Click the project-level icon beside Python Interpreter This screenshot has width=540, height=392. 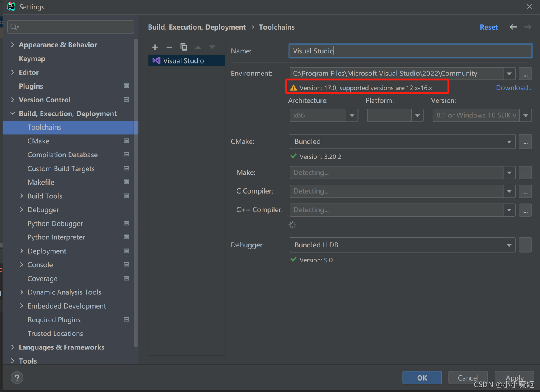[x=126, y=237]
